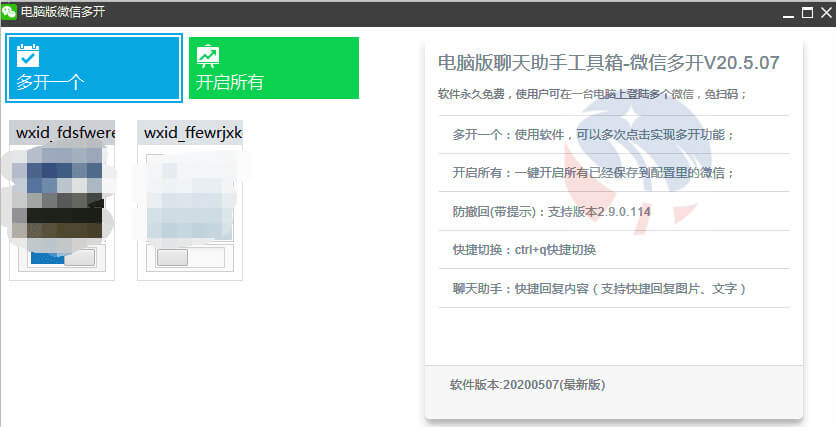
Task: Toggle the switch under account wxid_fdsfwere
Action: coord(62,257)
